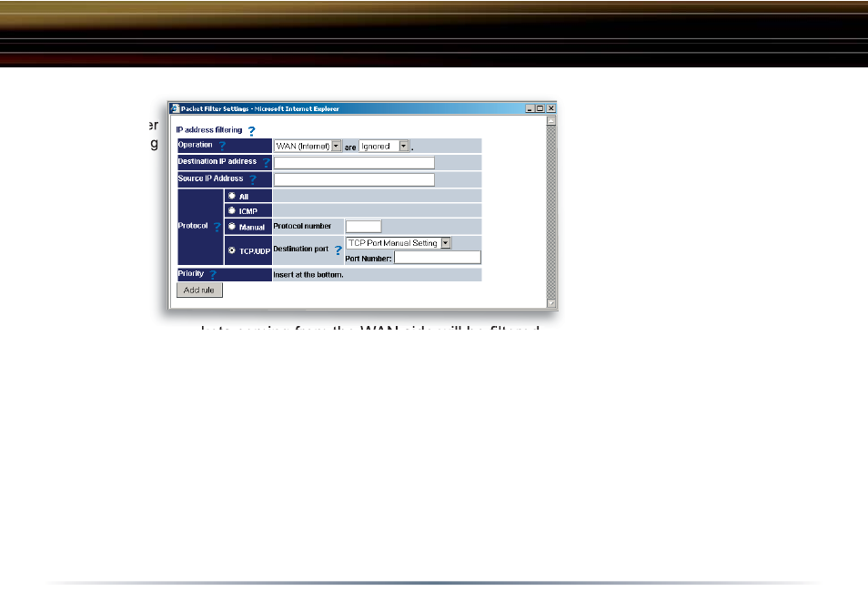This screenshot has height=601, width=868.
Task: Click help icon beside Source IP Address
Action: (253, 179)
